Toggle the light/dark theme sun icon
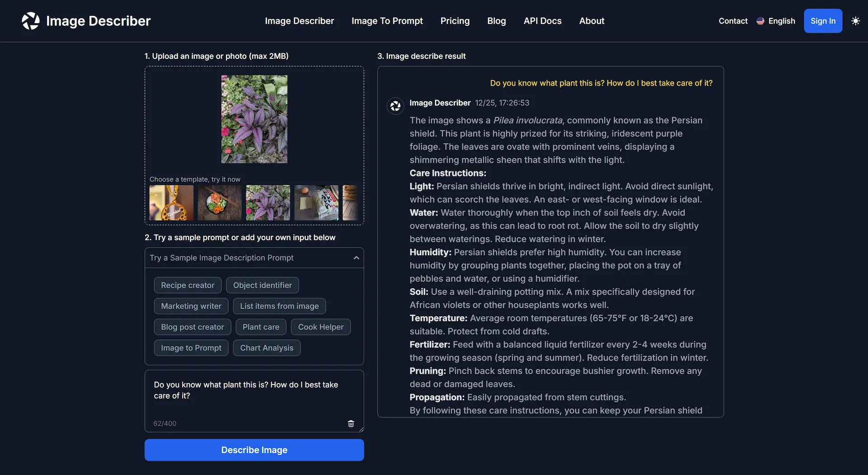This screenshot has height=475, width=868. [855, 21]
